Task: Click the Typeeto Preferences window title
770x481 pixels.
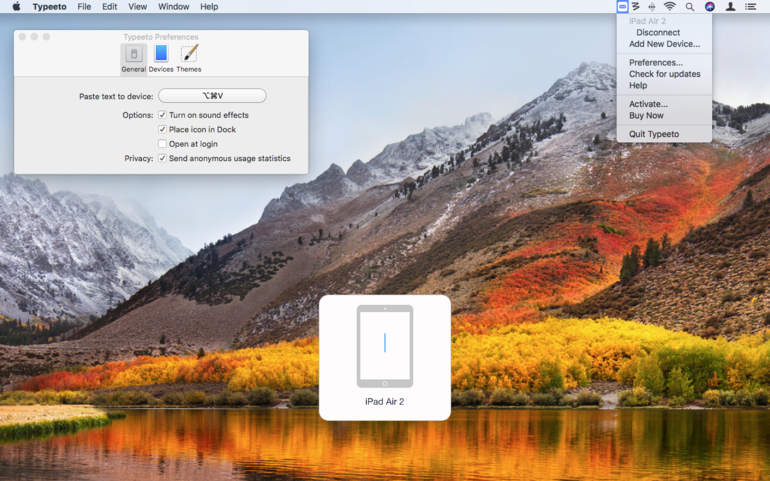Action: (x=161, y=37)
